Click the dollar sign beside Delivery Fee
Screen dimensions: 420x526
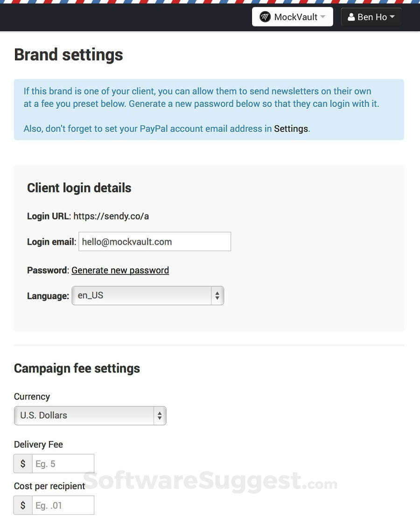coord(23,464)
